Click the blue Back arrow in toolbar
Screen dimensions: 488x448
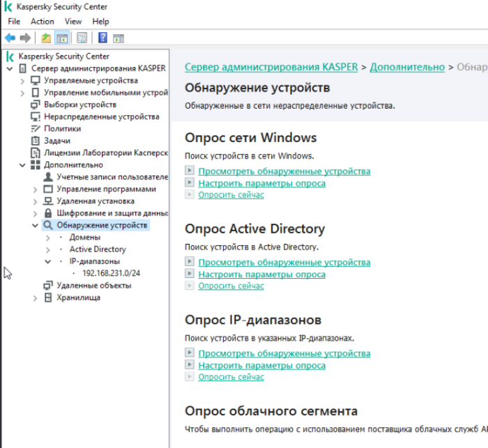pos(10,38)
